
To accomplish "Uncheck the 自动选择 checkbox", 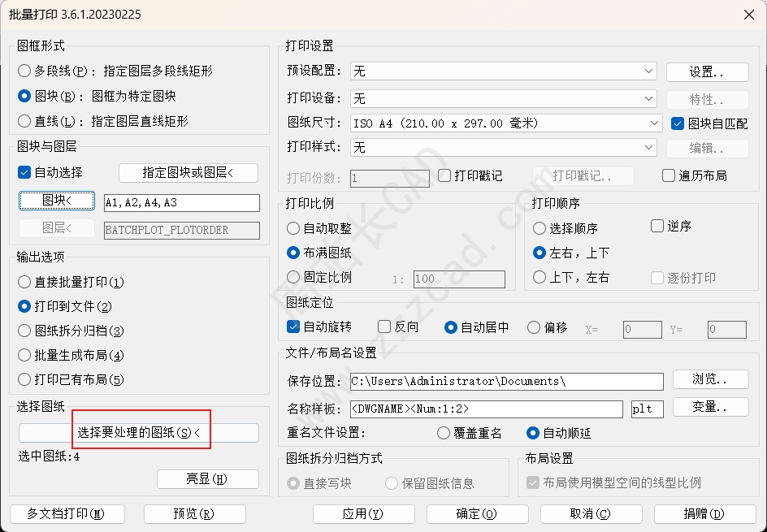I will coord(24,172).
